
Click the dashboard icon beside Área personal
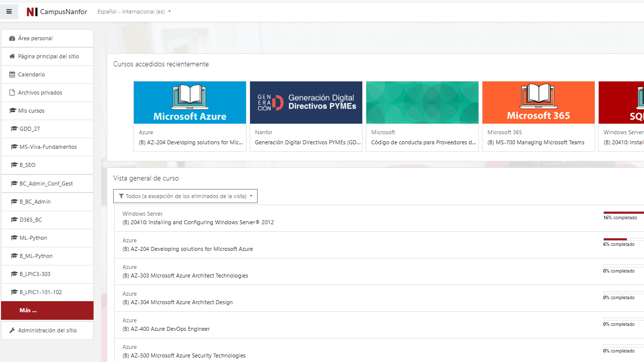[x=12, y=38]
